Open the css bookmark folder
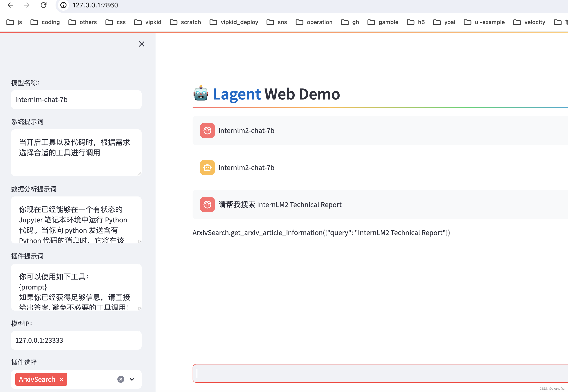Viewport: 568px width, 392px height. coord(115,22)
